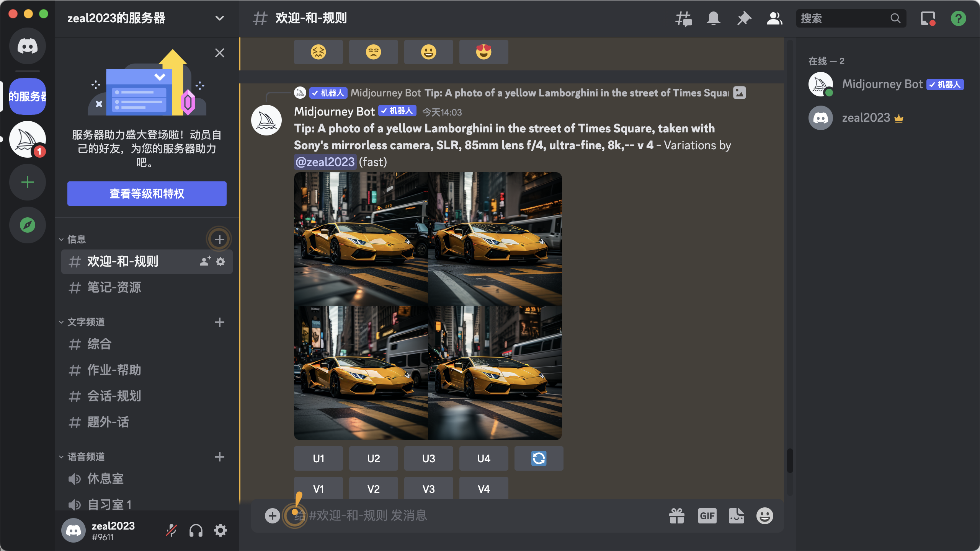The height and width of the screenshot is (551, 980).
Task: Open the 作业-帮助 channel
Action: pyautogui.click(x=114, y=370)
